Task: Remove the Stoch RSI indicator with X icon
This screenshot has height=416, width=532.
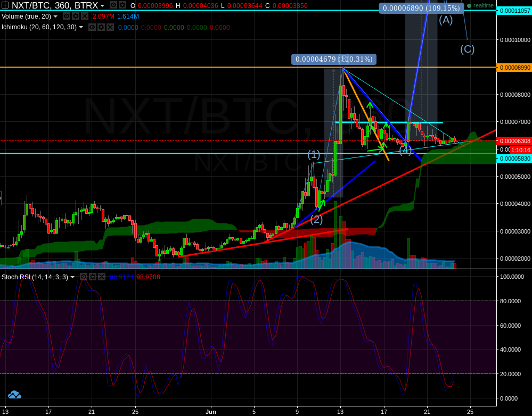Action: [101, 277]
